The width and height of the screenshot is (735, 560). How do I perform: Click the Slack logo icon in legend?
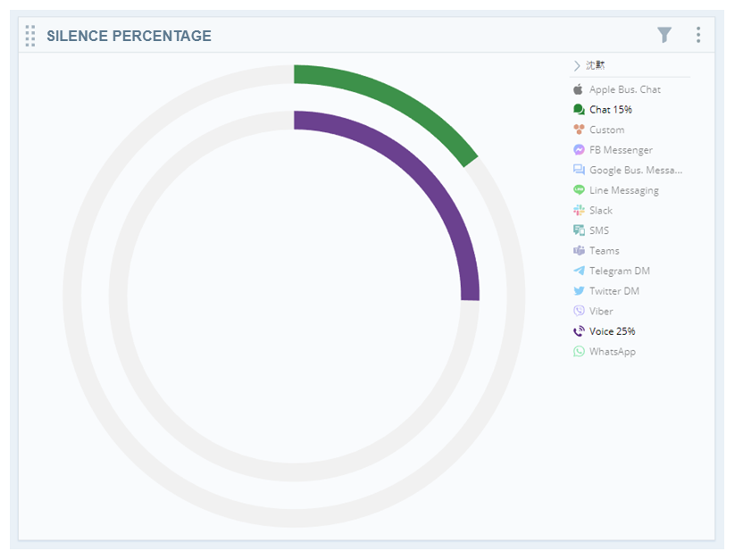pyautogui.click(x=579, y=211)
